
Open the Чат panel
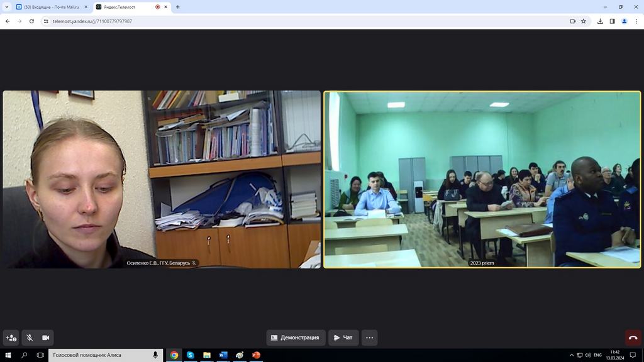pos(343,337)
